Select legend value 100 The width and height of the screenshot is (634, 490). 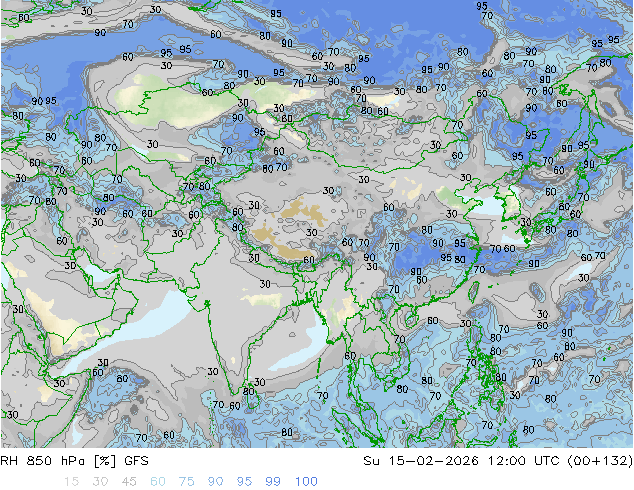[x=306, y=482]
